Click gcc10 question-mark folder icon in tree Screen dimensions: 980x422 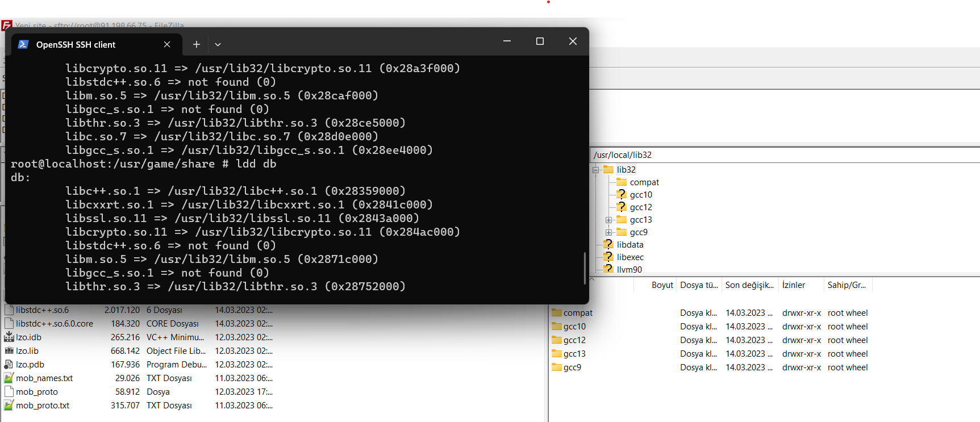coord(622,194)
